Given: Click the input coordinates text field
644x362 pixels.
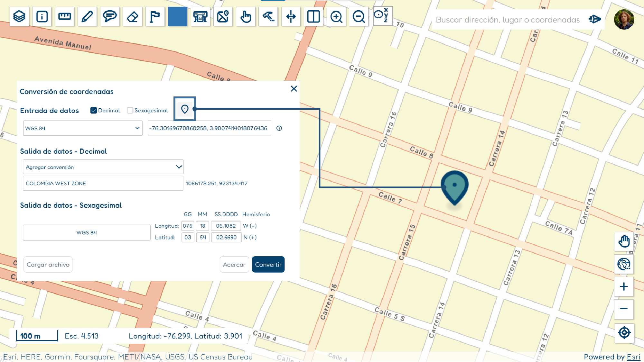Looking at the screenshot, I should (210, 128).
